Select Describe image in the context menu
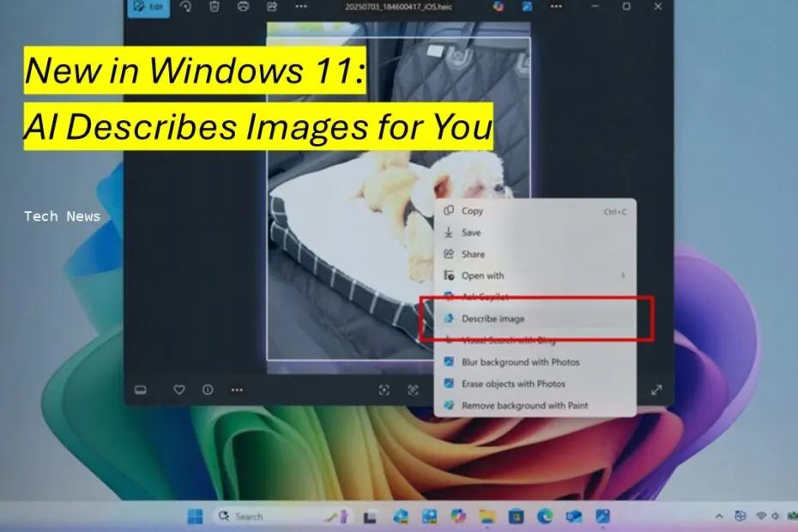Viewport: 798px width, 532px height. tap(535, 318)
